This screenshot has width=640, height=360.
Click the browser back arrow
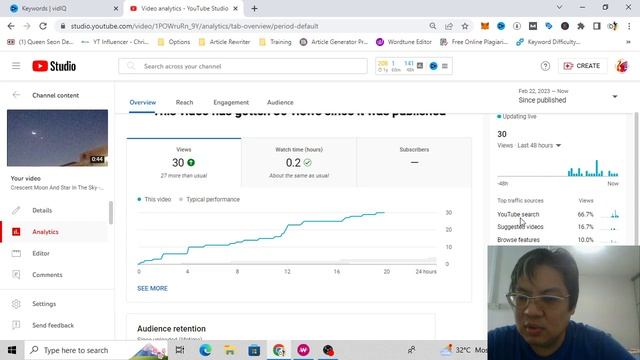pyautogui.click(x=11, y=26)
